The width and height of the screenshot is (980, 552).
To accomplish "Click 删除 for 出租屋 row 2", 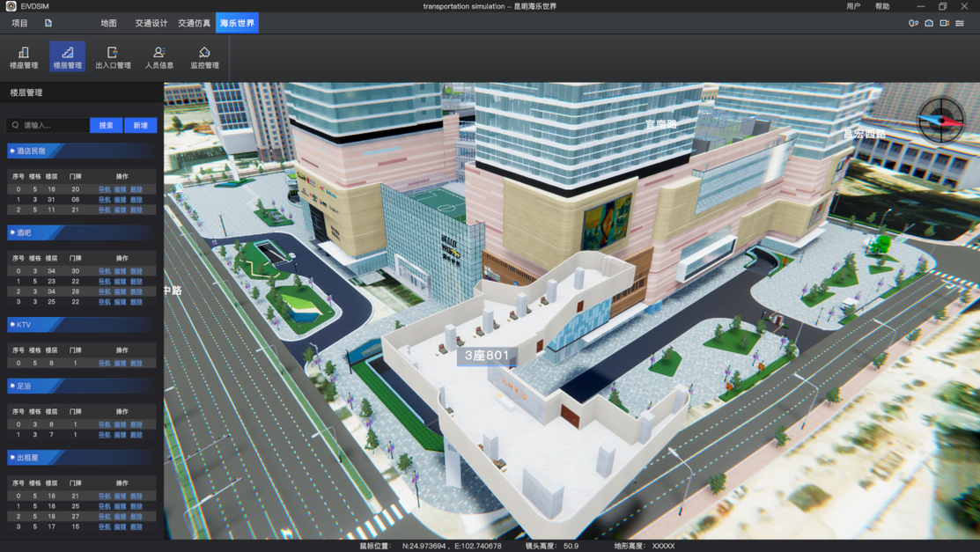I will [136, 517].
